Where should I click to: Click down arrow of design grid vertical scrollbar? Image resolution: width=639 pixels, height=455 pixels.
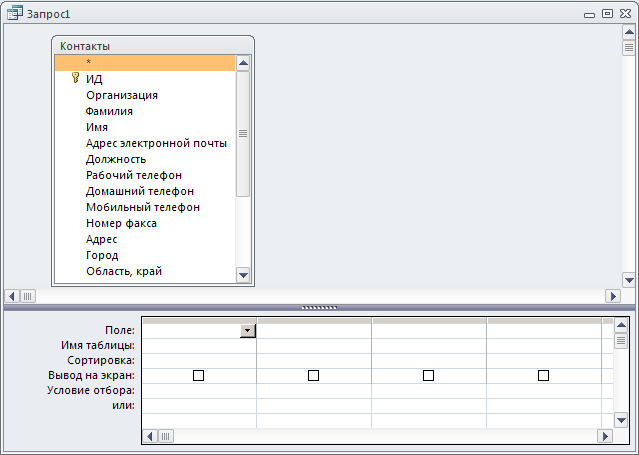pyautogui.click(x=621, y=420)
